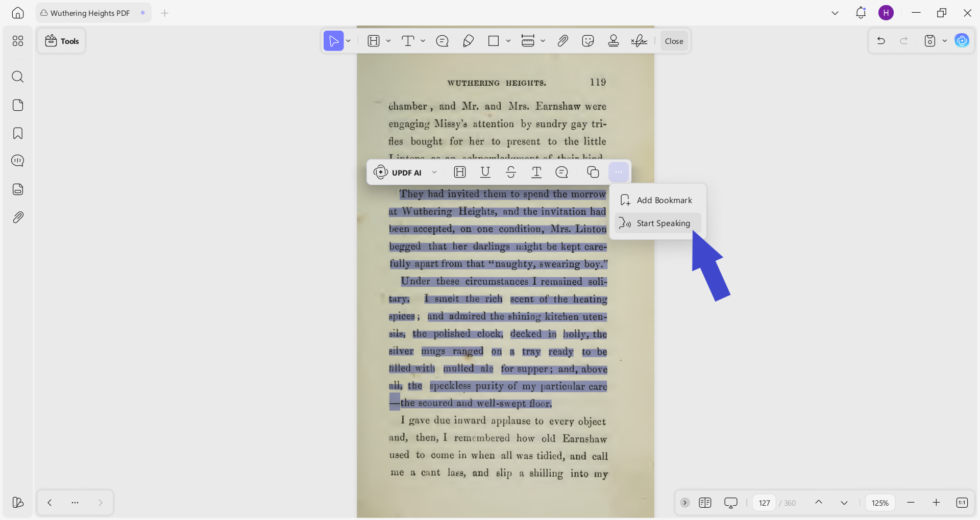Redo the last action
The height and width of the screenshot is (520, 980).
pyautogui.click(x=904, y=41)
